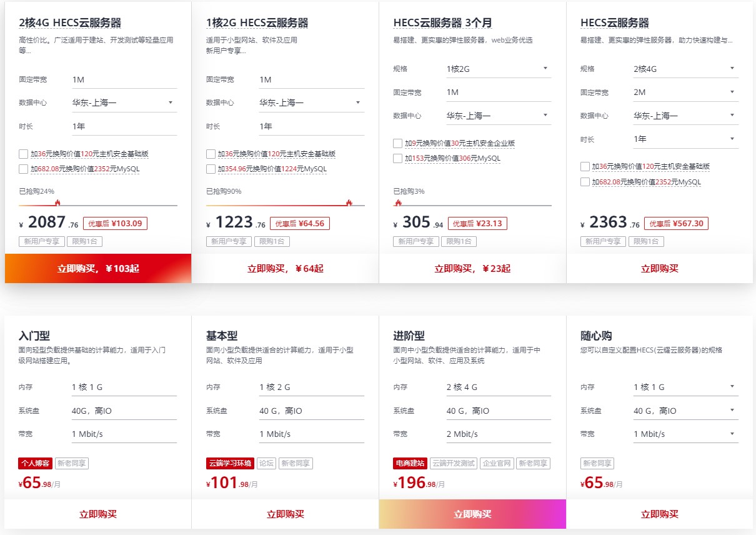Image resolution: width=756 pixels, height=535 pixels.
Task: Buy the 入门型 plan
Action: (x=98, y=514)
